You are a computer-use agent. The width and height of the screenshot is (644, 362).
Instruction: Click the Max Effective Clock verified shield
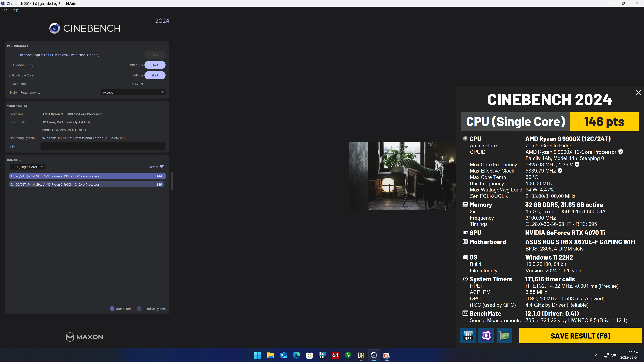(x=560, y=171)
